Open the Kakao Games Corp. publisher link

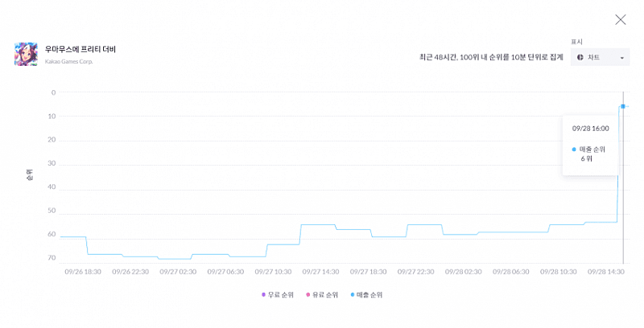(x=68, y=62)
